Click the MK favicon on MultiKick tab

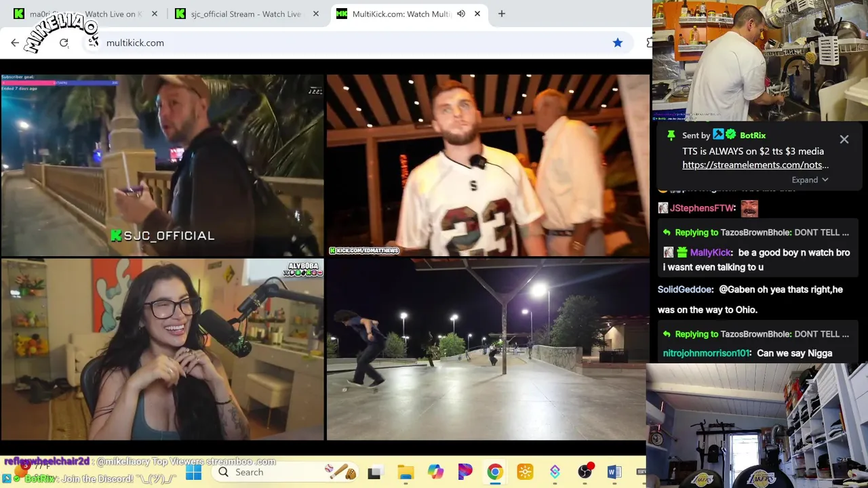pyautogui.click(x=342, y=14)
